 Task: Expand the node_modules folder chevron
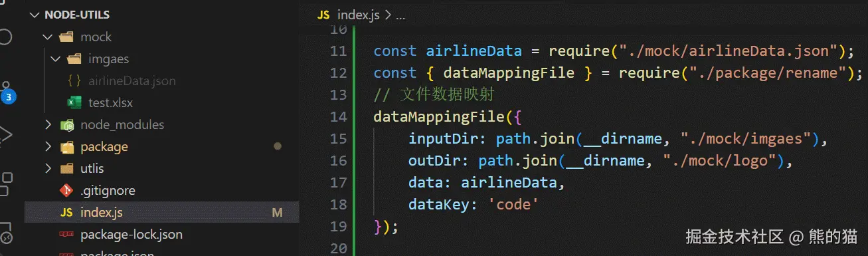pyautogui.click(x=48, y=124)
